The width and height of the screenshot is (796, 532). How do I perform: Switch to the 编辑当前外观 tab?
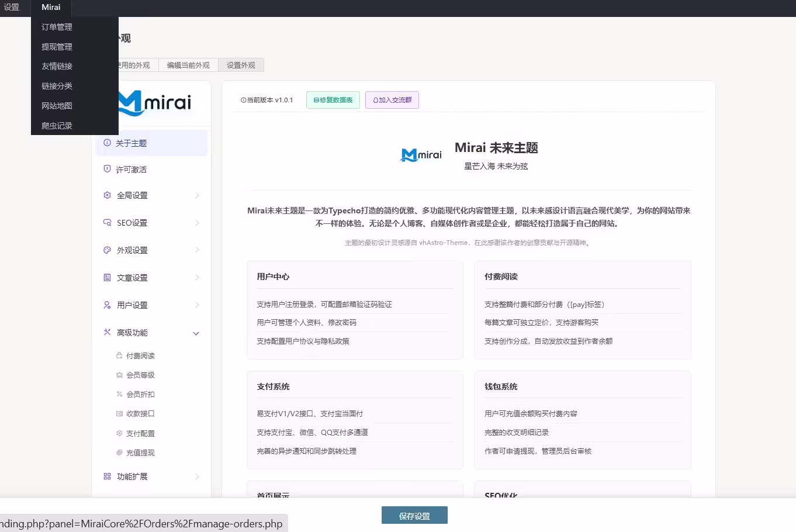[188, 65]
